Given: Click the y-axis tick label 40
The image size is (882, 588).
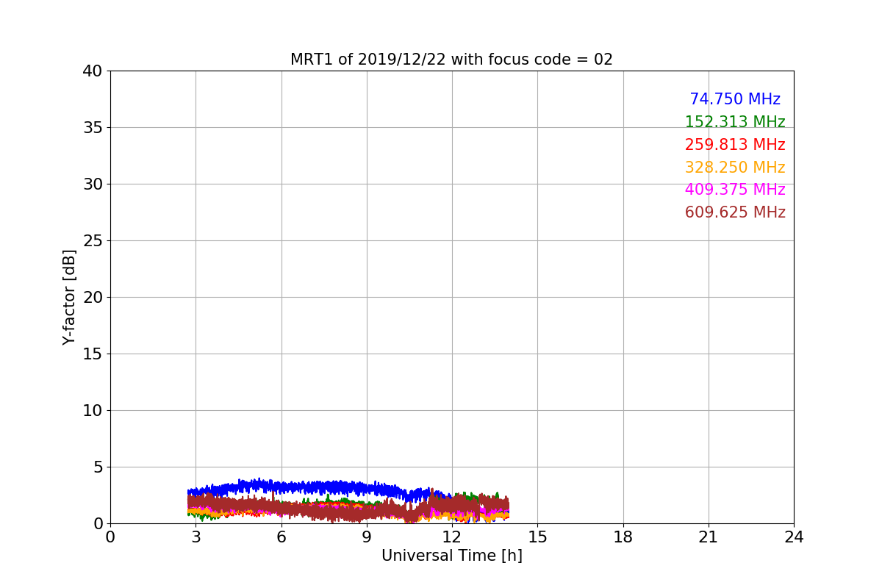Looking at the screenshot, I should pos(93,71).
